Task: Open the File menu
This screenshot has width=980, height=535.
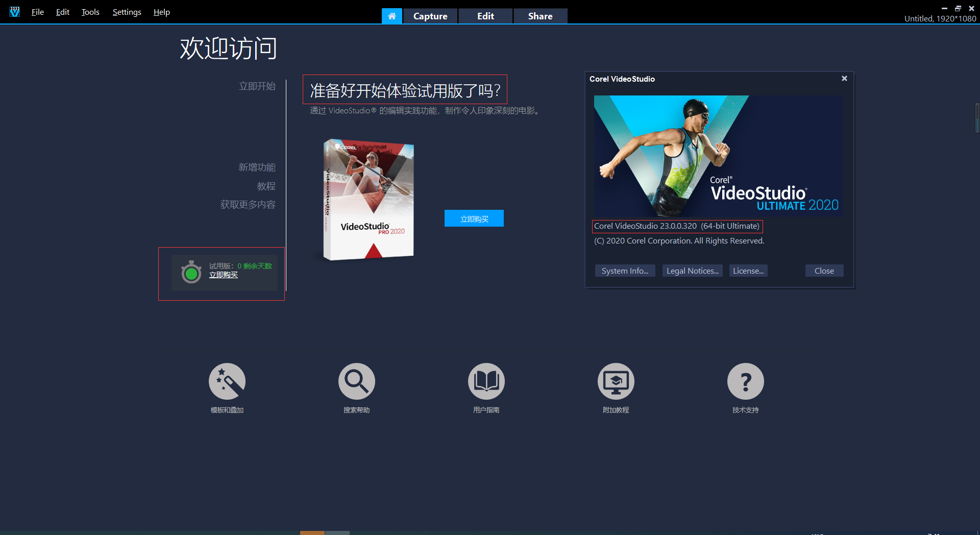Action: [38, 12]
